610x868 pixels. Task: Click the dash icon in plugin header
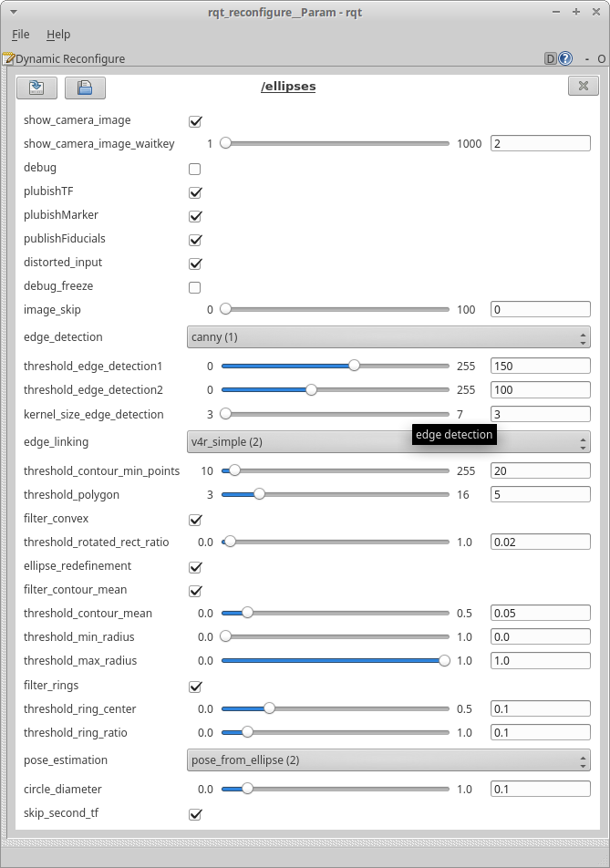coord(584,58)
